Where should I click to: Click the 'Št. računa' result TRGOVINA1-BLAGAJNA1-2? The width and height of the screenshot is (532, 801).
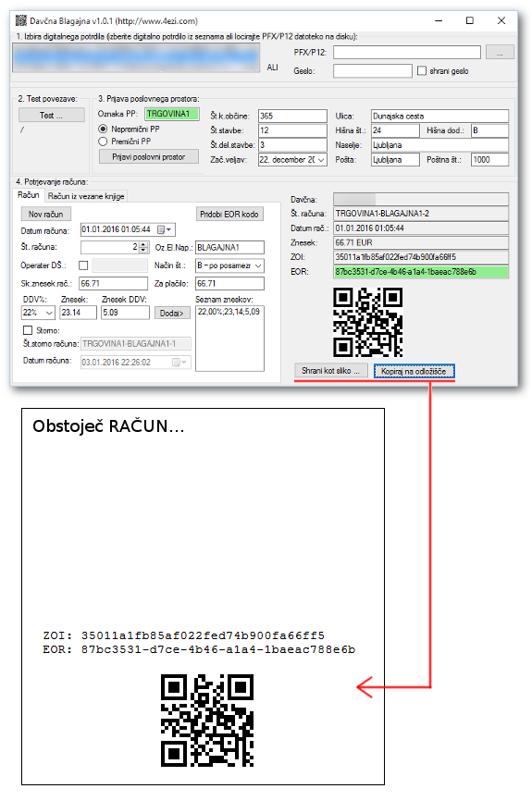pyautogui.click(x=421, y=214)
